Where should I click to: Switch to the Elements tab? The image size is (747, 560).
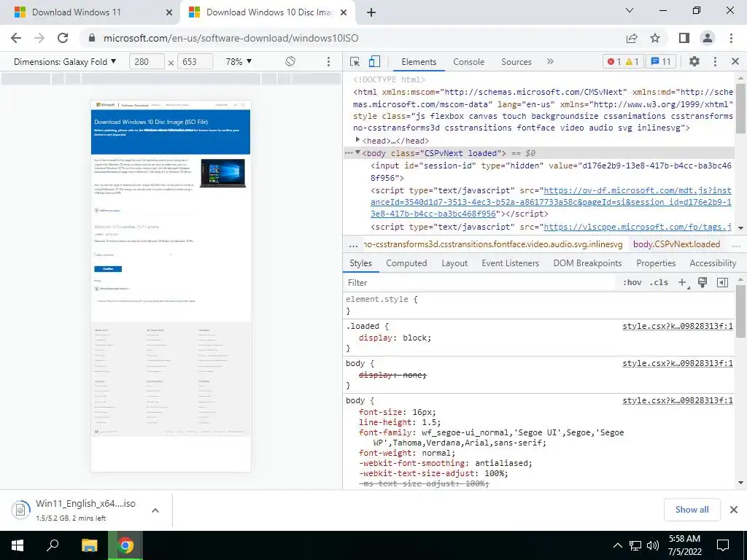419,61
